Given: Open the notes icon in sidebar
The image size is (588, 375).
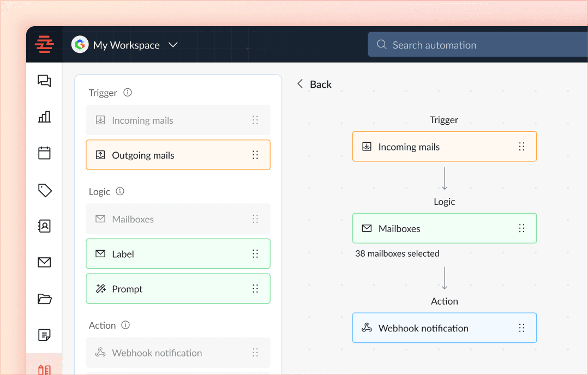Looking at the screenshot, I should coord(44,335).
